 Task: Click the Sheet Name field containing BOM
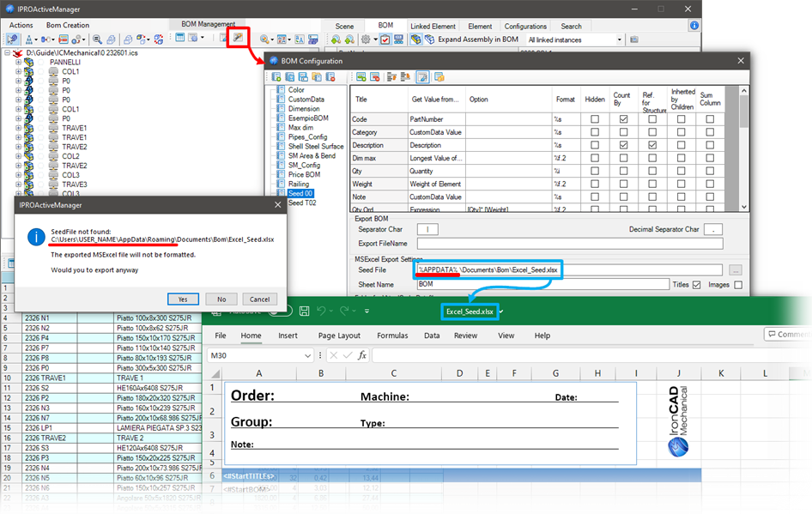(542, 284)
